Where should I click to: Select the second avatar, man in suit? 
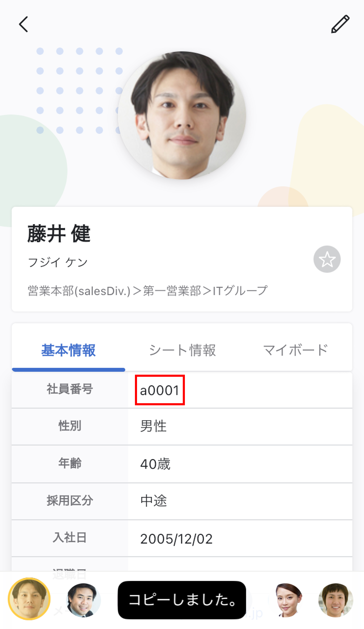pyautogui.click(x=83, y=600)
